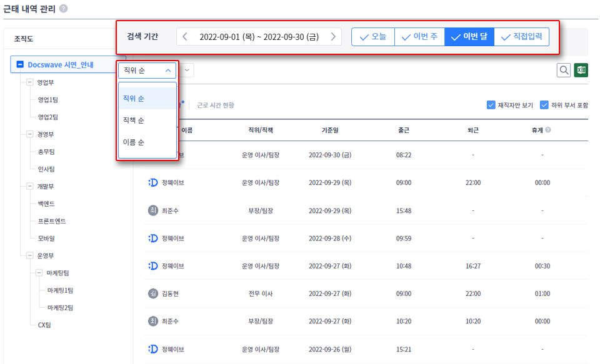
Task: Select CX팀 in the organization tree
Action: (x=44, y=325)
